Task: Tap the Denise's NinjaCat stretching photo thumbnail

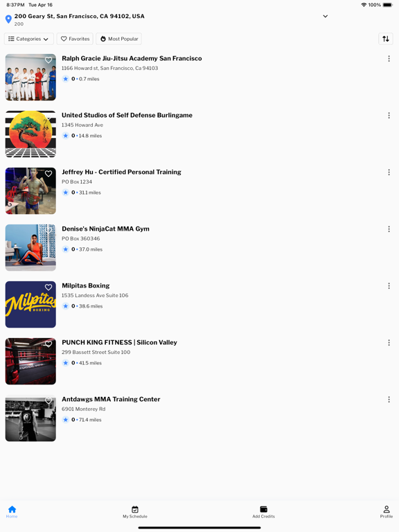Action: (x=30, y=248)
